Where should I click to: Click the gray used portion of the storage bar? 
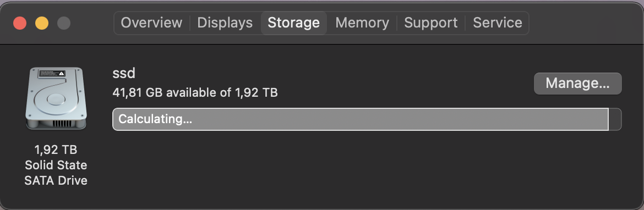coord(361,119)
